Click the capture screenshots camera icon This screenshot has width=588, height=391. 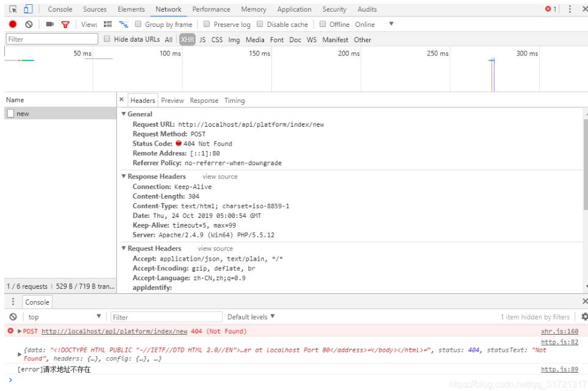coord(50,24)
